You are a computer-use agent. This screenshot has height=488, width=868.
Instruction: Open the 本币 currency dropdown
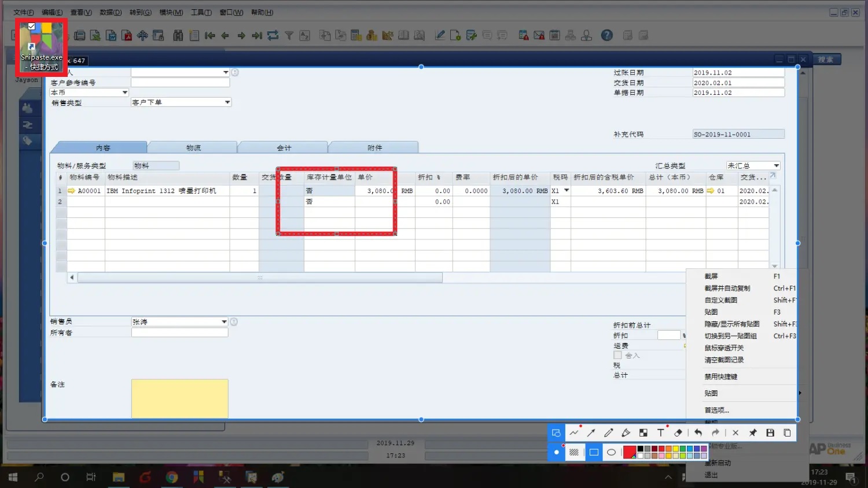[x=124, y=93]
